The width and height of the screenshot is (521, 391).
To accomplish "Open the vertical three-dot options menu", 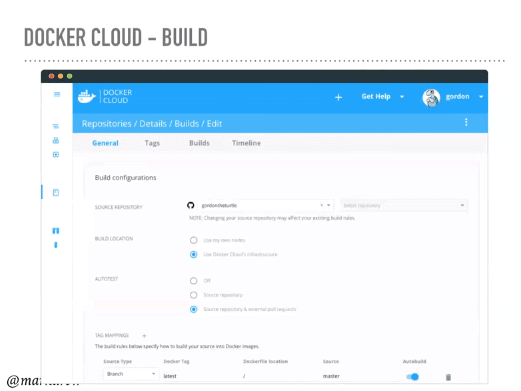I will coord(466,122).
